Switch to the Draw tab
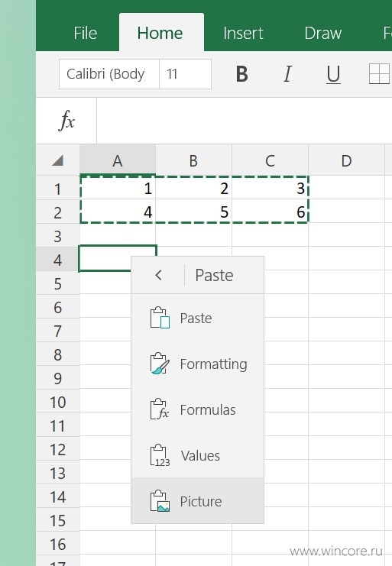The height and width of the screenshot is (566, 392). [322, 33]
